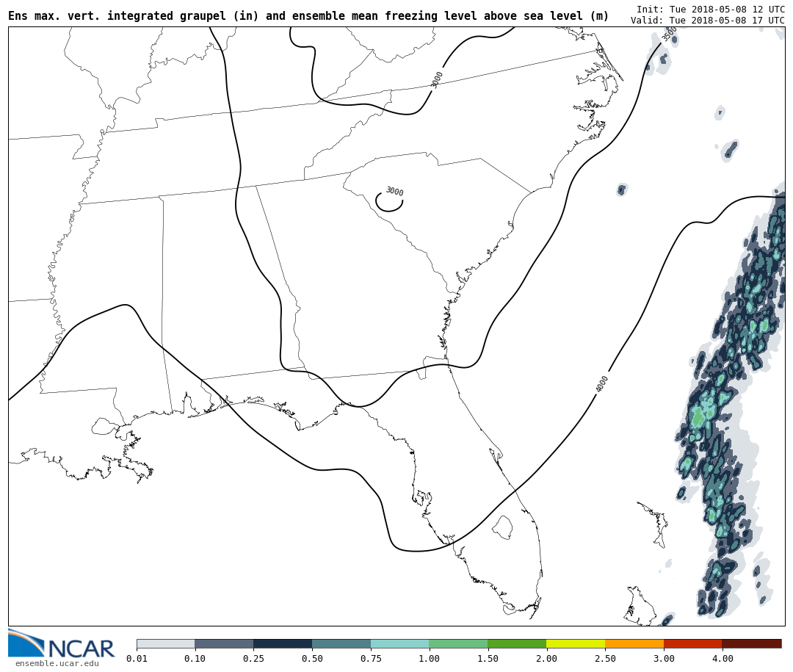Click the 4000 contour label offshore
793x672 pixels.
click(x=602, y=384)
